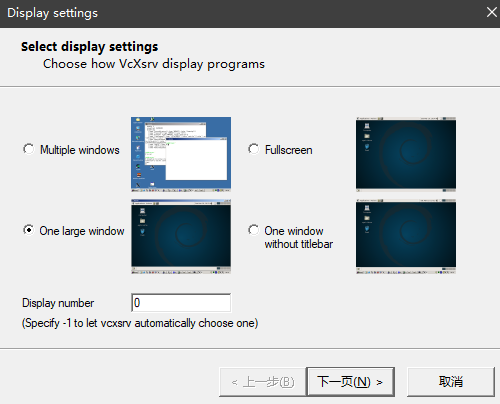The height and width of the screenshot is (404, 500).
Task: Click the 取消 cancel button
Action: pyautogui.click(x=451, y=382)
